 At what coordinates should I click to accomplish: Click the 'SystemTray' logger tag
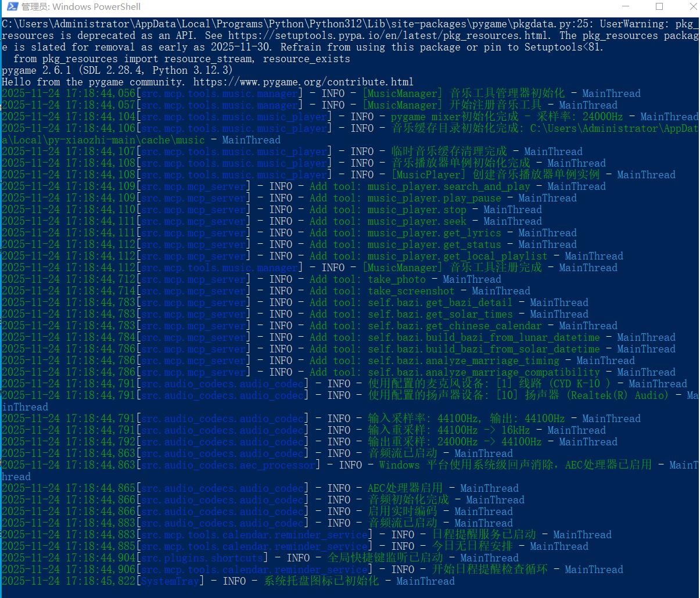click(x=170, y=581)
